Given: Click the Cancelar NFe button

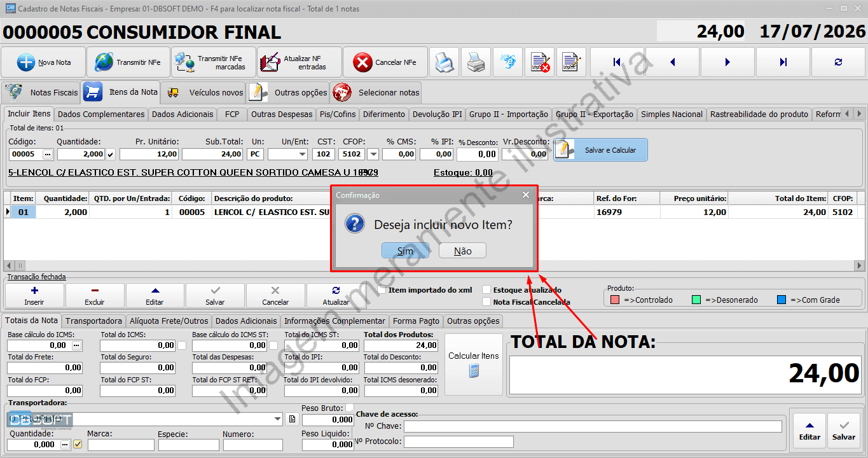Looking at the screenshot, I should (x=385, y=62).
